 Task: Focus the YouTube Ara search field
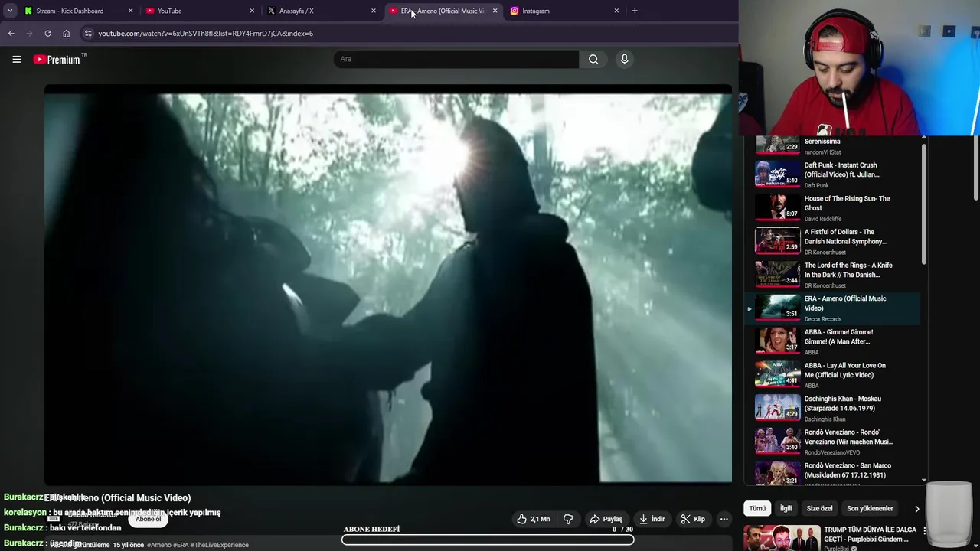point(456,59)
